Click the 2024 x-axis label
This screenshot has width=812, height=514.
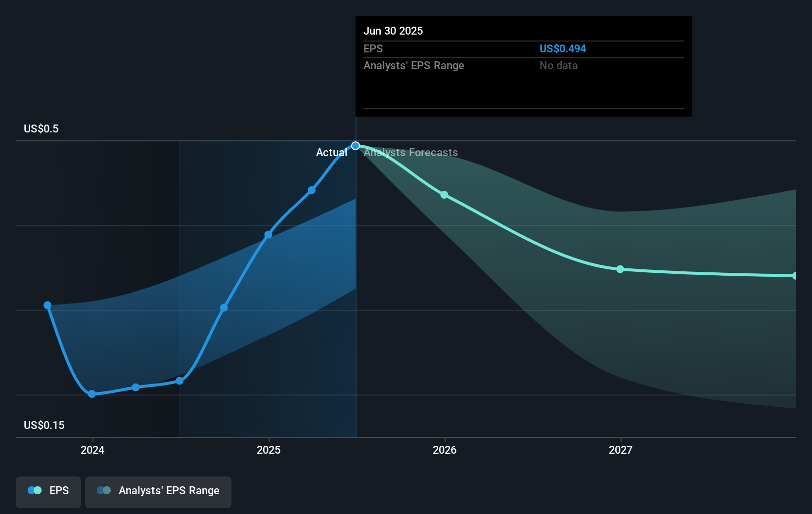[x=92, y=450]
